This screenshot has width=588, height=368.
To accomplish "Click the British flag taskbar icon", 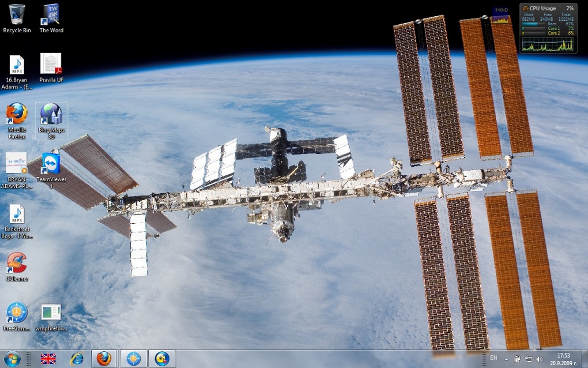I will 48,359.
